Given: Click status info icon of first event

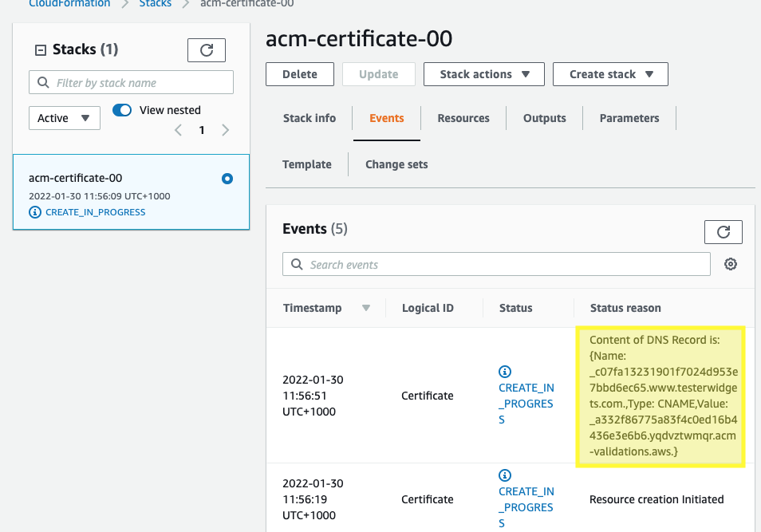Looking at the screenshot, I should click(x=504, y=372).
